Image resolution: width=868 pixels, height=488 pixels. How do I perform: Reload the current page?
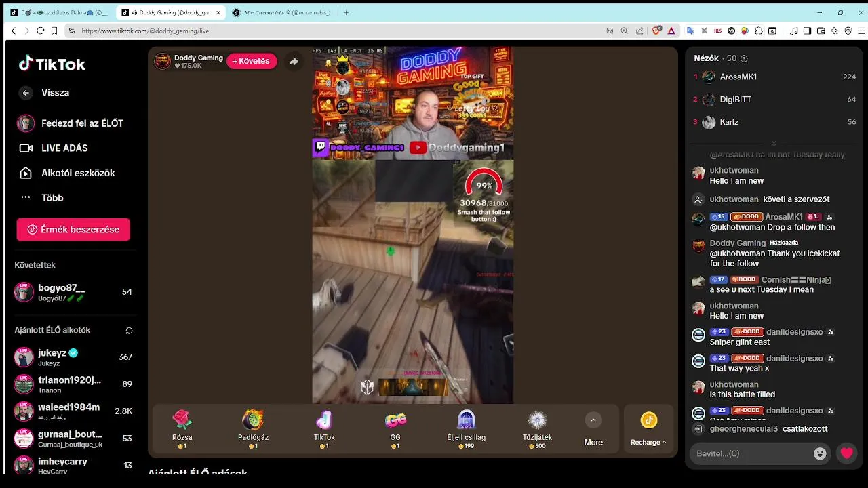(x=40, y=30)
